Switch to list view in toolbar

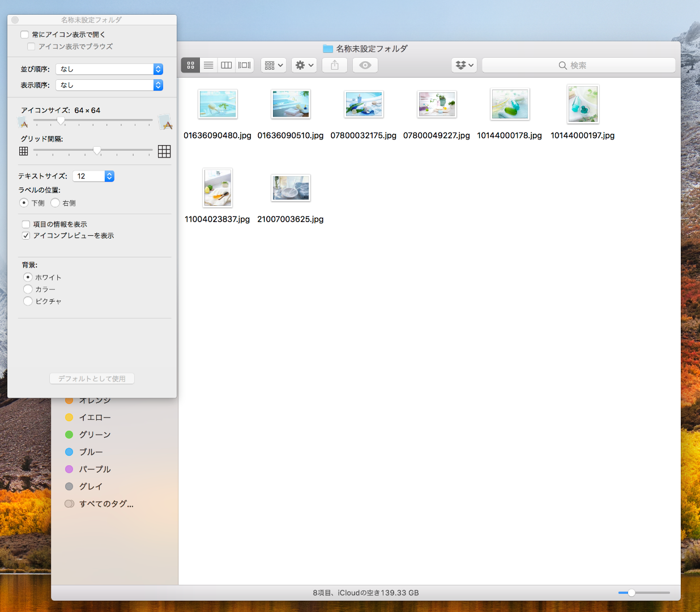tap(208, 65)
